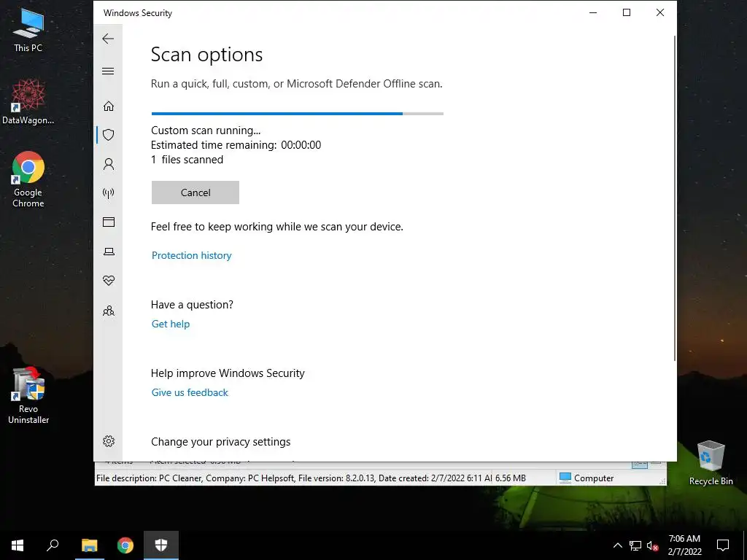The width and height of the screenshot is (747, 560).
Task: Click the muted volume tray icon
Action: [652, 545]
